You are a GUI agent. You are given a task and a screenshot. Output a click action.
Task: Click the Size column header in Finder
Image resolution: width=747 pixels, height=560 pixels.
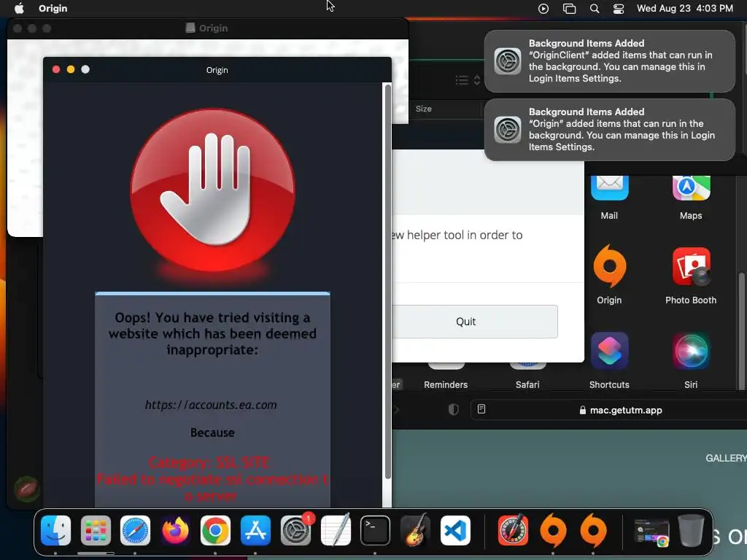tap(423, 109)
